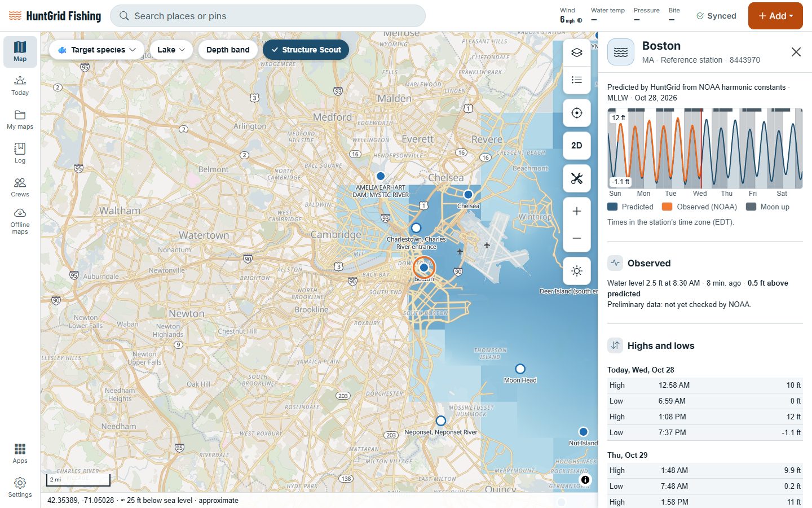
Task: Click the 1:08 PM high tide row
Action: click(705, 417)
